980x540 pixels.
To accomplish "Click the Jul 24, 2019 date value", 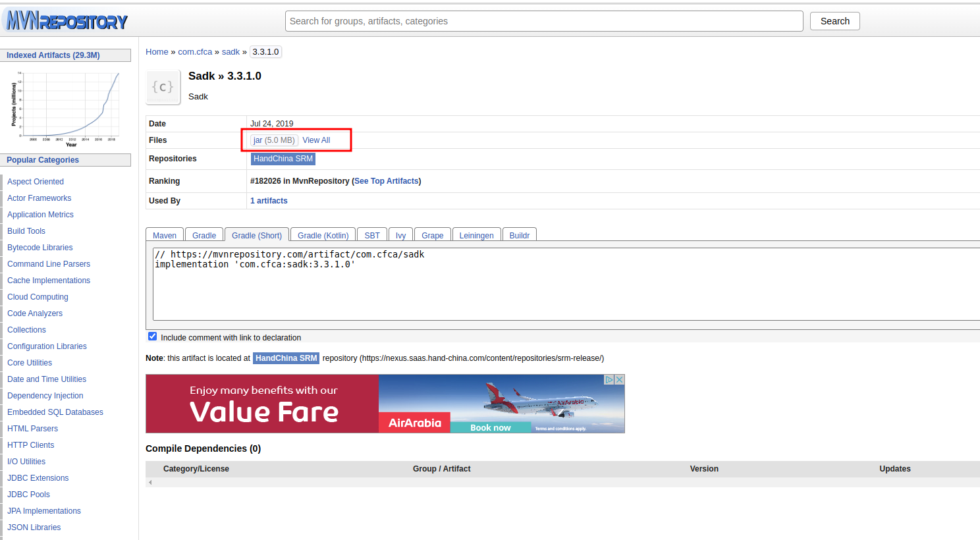I will coord(271,124).
